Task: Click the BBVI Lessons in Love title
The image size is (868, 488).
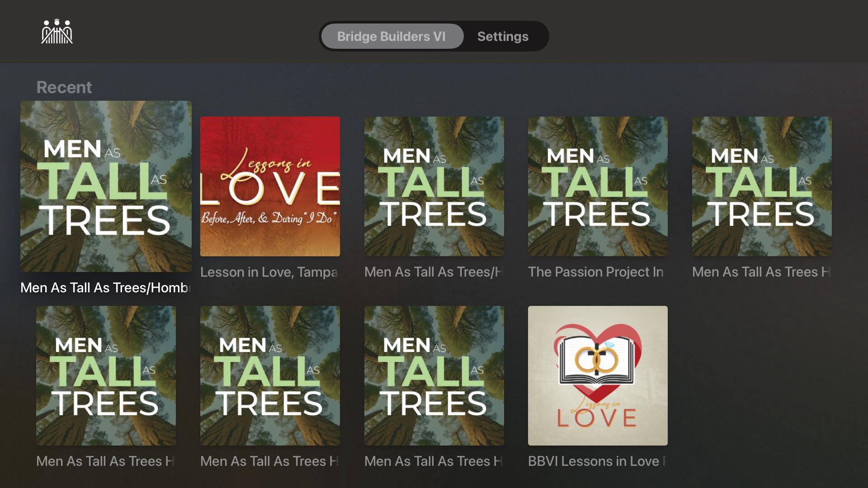Action: [597, 461]
